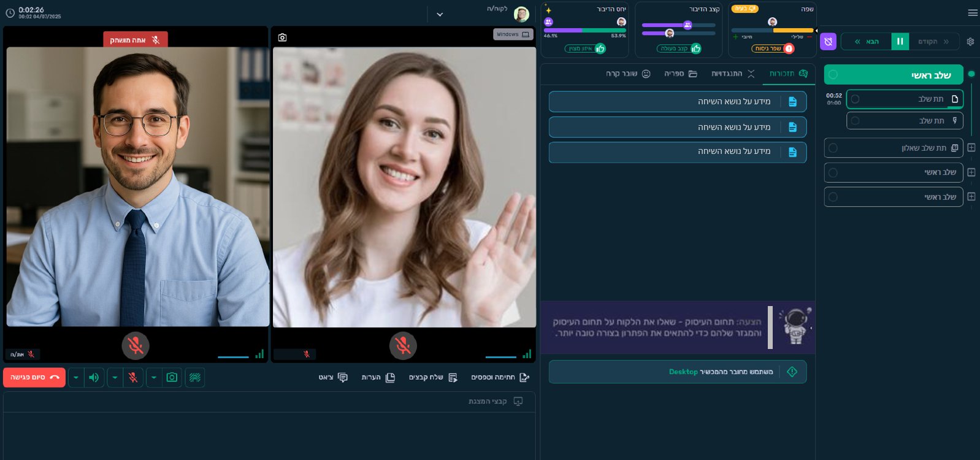Click the camera icon in bottom toolbar

coord(172,378)
